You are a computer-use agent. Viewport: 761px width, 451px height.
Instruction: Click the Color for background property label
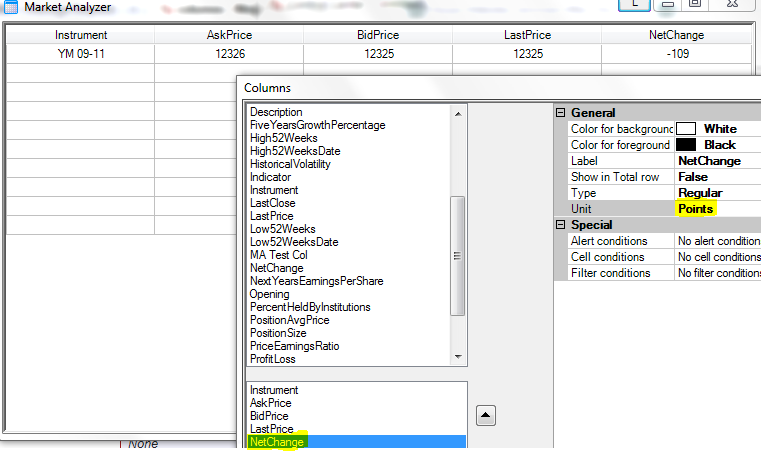tap(621, 129)
